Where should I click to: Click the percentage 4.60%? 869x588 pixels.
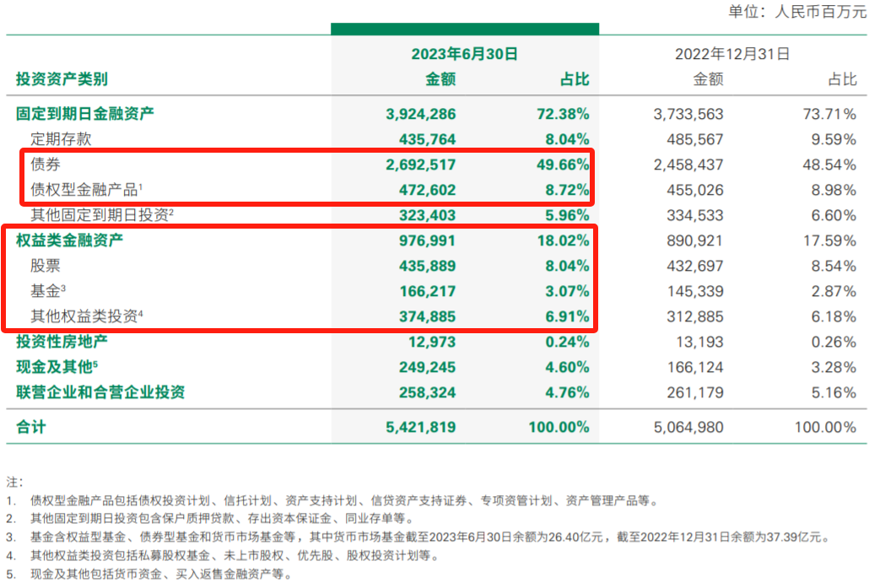click(567, 368)
